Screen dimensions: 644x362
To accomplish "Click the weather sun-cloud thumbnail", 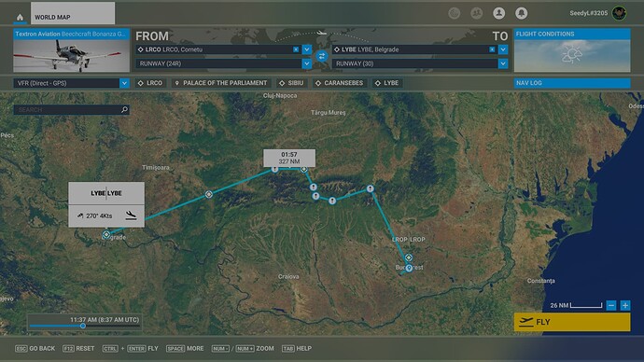I will click(x=572, y=55).
